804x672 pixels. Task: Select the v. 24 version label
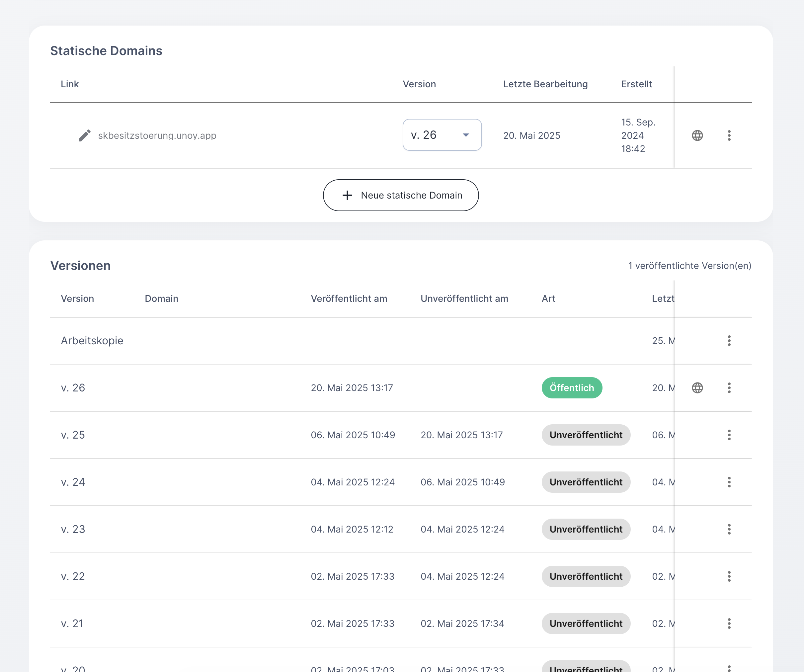coord(73,482)
